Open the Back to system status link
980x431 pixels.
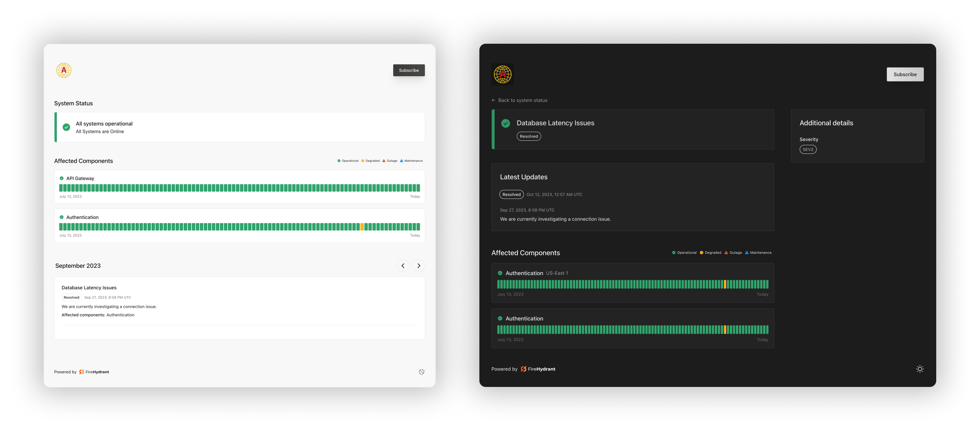click(x=522, y=100)
